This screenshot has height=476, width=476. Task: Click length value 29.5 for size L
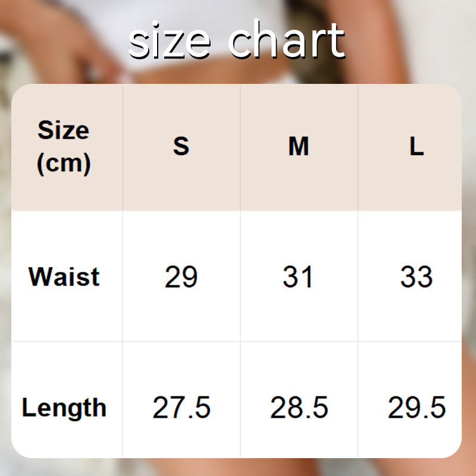pos(416,408)
